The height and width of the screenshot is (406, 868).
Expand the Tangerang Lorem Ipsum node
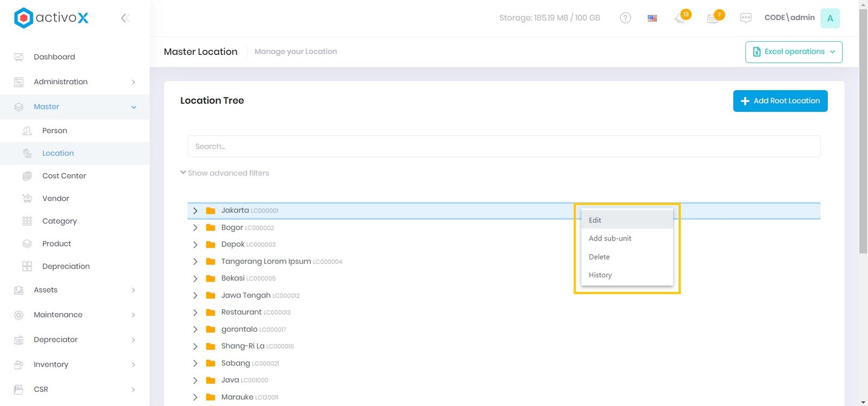[x=195, y=262]
